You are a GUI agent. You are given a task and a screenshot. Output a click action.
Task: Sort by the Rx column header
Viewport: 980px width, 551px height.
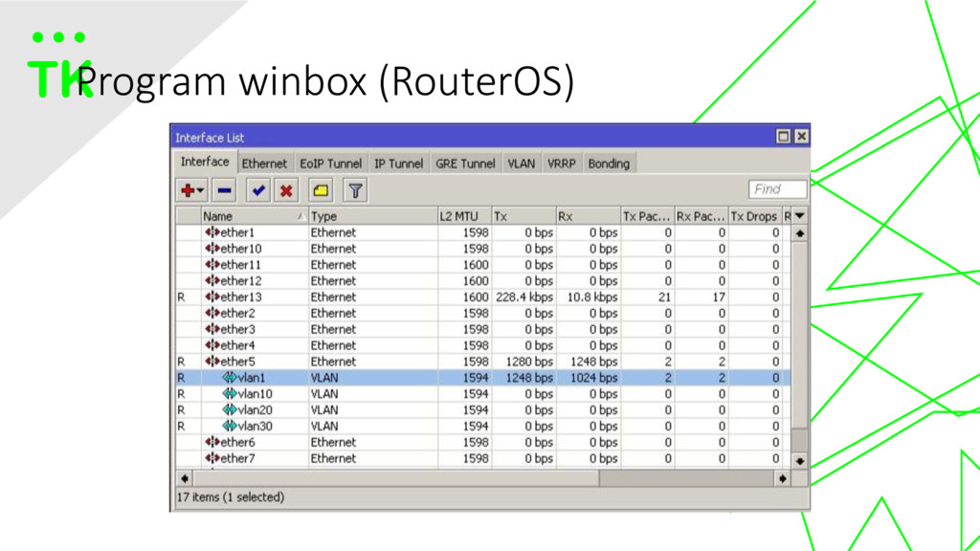click(x=589, y=216)
